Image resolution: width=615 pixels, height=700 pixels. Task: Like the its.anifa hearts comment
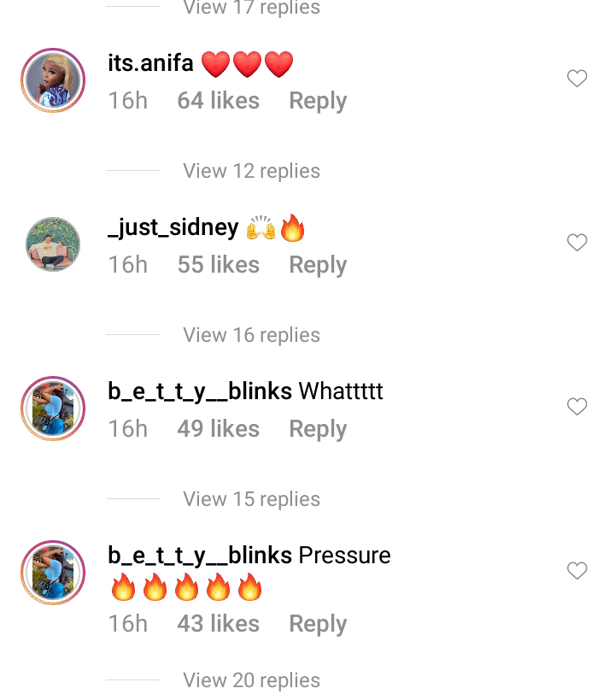click(x=577, y=79)
